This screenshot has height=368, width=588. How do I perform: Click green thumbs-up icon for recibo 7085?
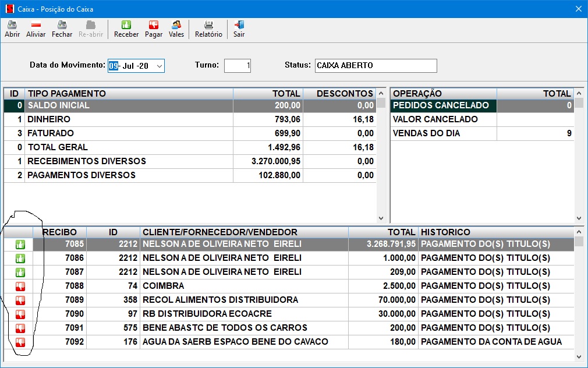pos(20,245)
